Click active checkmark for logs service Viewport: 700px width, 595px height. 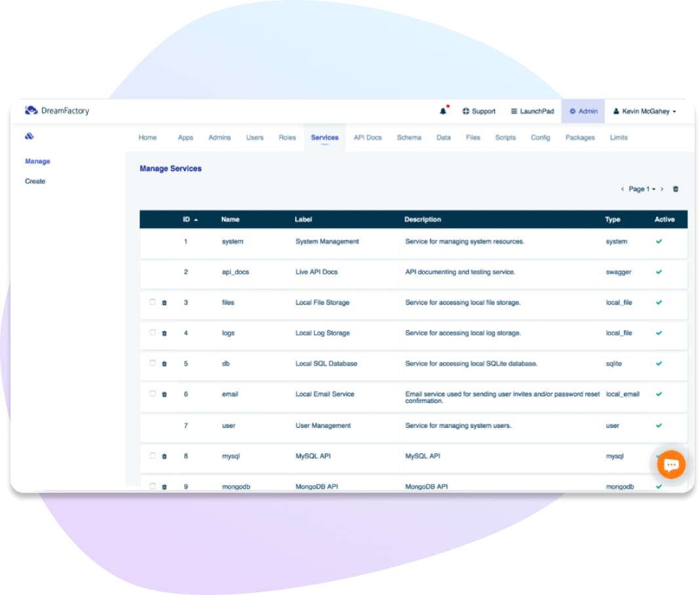[x=659, y=333]
